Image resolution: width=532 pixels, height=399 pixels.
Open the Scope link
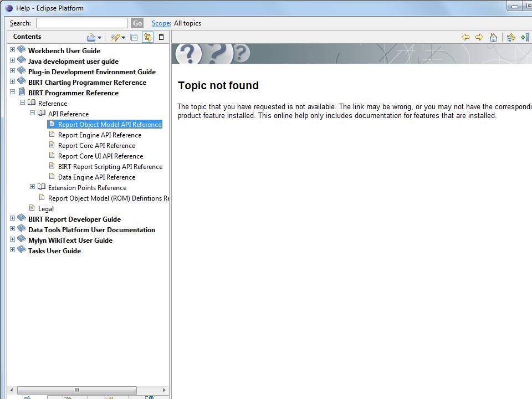(x=161, y=23)
